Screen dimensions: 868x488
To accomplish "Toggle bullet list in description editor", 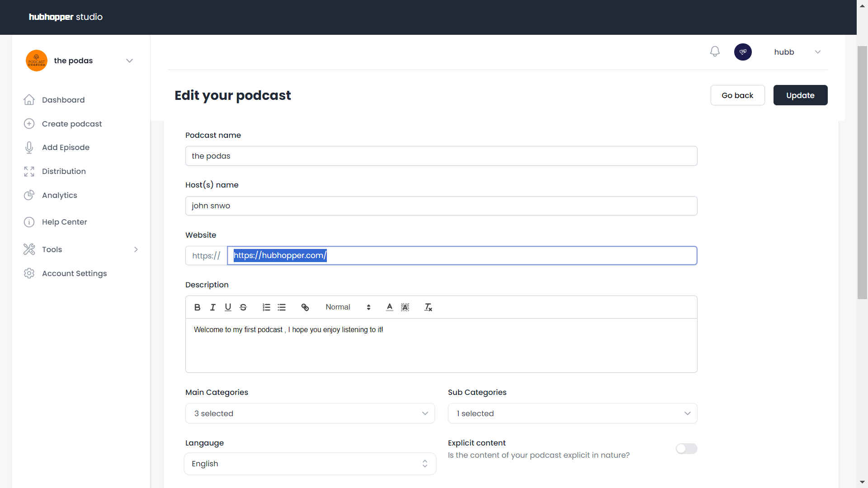I will tap(282, 307).
